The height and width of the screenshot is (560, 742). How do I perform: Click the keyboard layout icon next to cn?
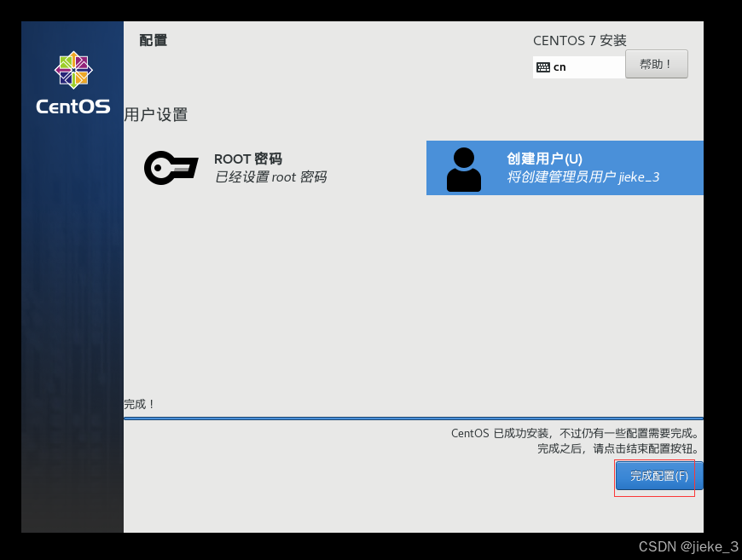click(542, 67)
